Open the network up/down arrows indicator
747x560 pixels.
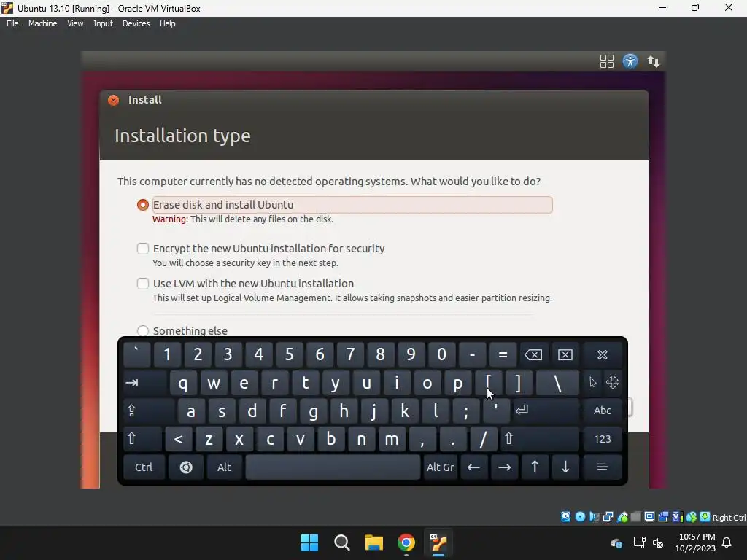653,61
